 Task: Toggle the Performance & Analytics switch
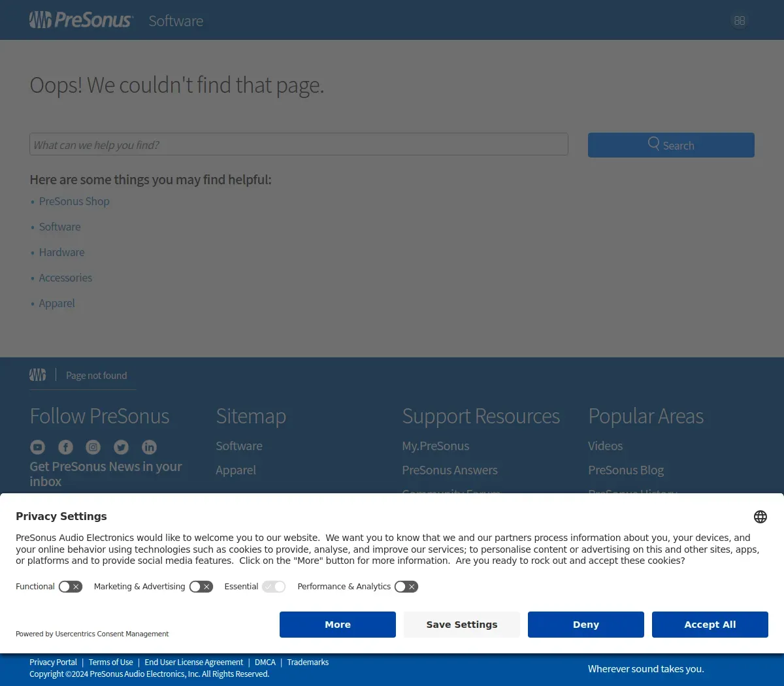(x=406, y=587)
